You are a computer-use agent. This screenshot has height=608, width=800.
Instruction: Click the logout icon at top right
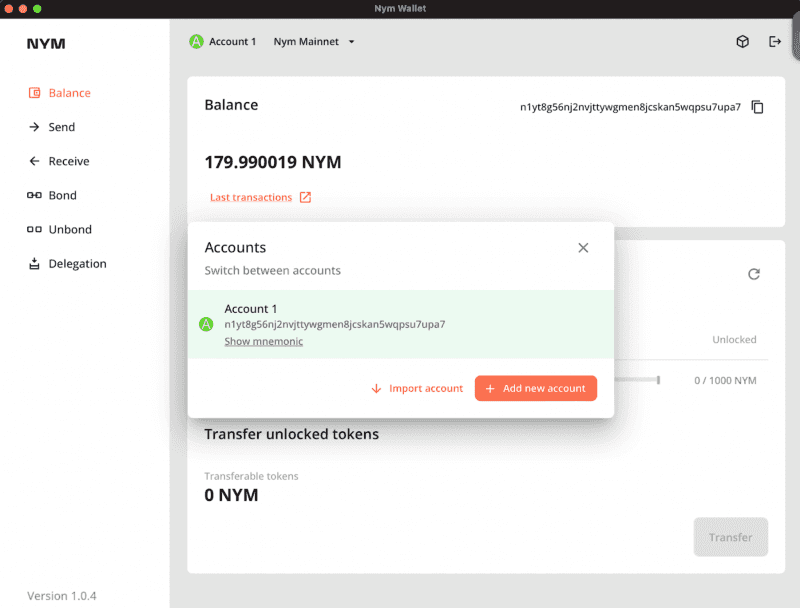(x=775, y=42)
